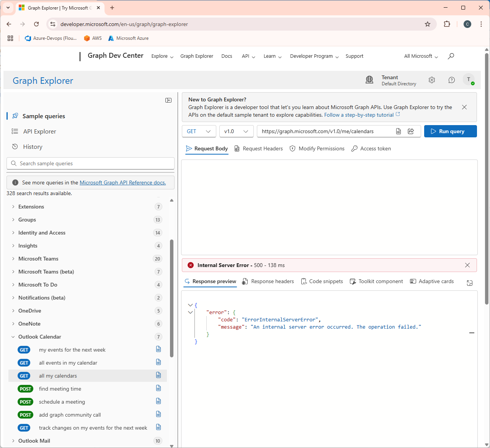
Task: Dismiss the Internal Server Error message
Action: click(467, 265)
